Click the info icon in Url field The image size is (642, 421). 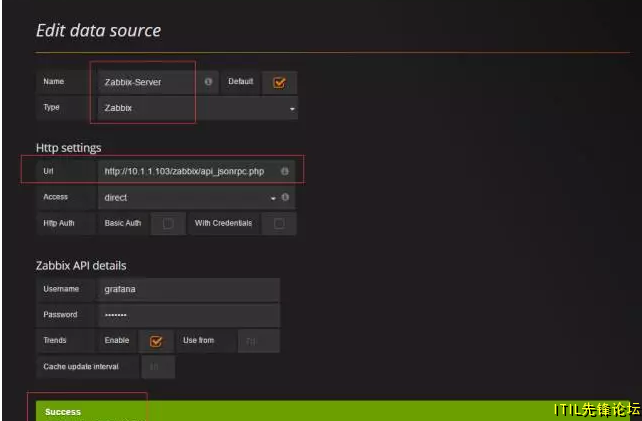pos(285,171)
